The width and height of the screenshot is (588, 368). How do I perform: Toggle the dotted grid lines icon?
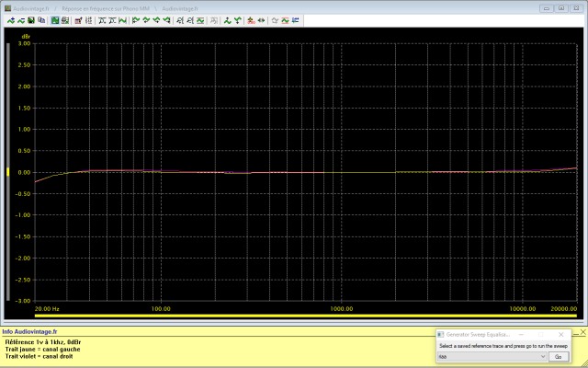point(89,20)
